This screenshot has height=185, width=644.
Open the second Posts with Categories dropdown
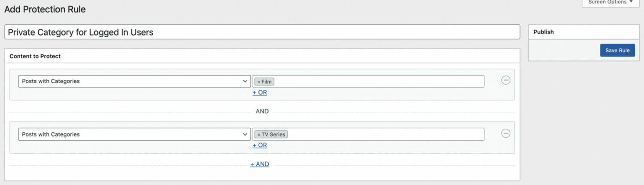click(x=134, y=134)
